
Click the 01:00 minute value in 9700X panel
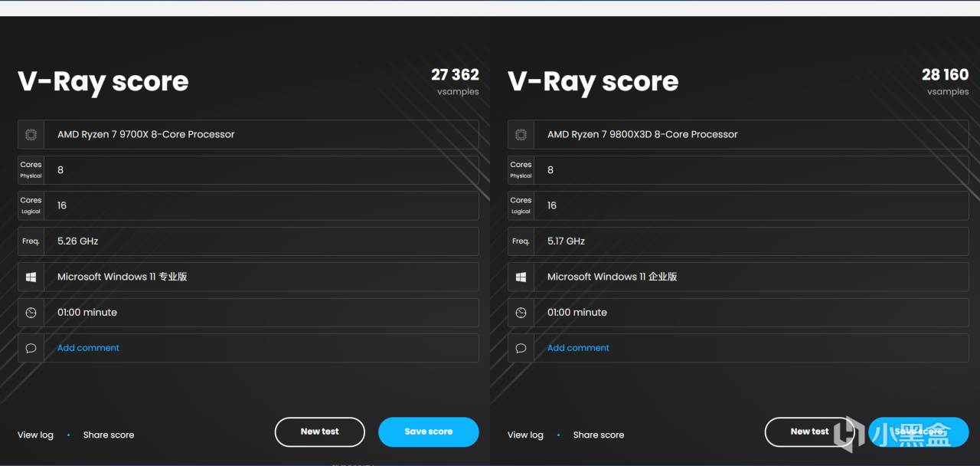(87, 313)
